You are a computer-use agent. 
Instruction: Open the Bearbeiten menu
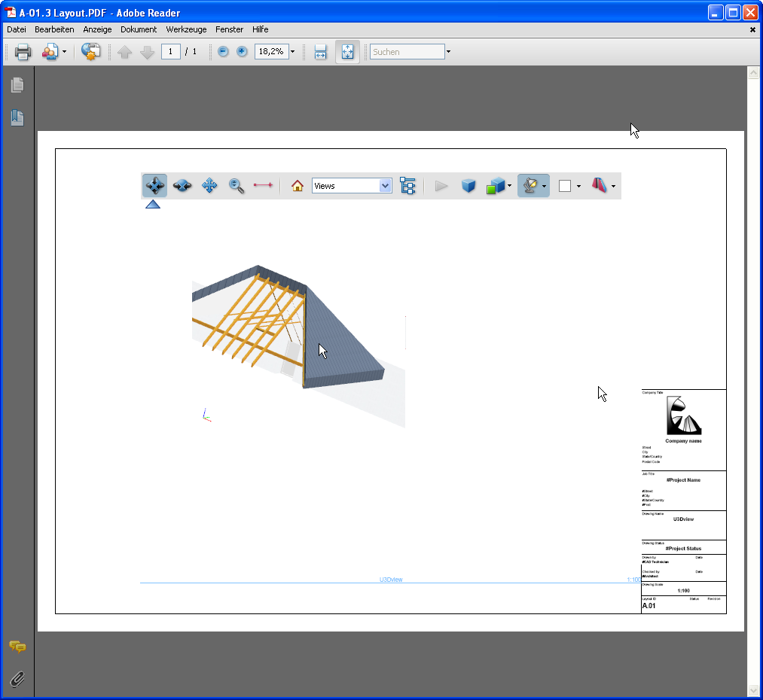click(x=53, y=29)
